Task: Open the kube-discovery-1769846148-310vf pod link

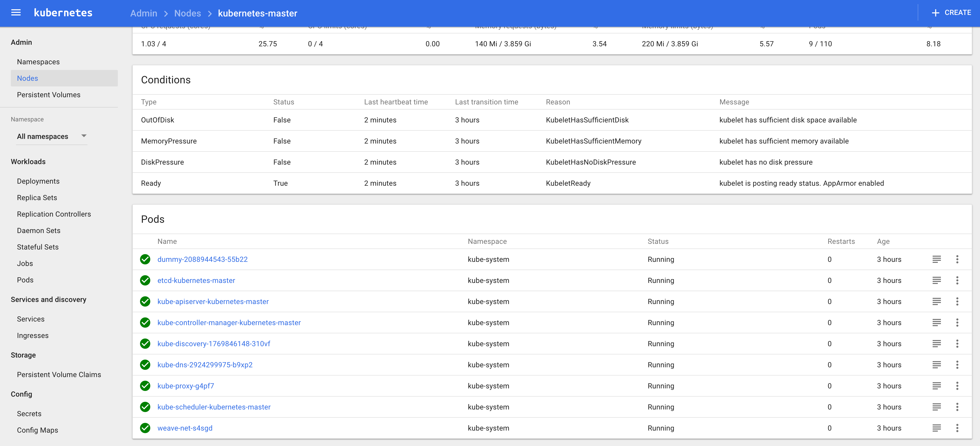Action: point(214,344)
